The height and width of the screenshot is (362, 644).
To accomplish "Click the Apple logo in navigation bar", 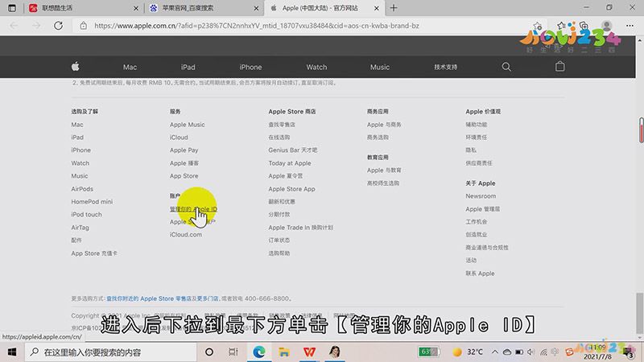I will click(75, 67).
